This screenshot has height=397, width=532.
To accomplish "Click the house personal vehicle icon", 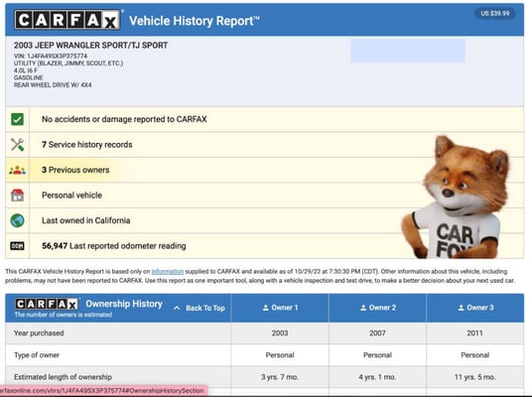I will pyautogui.click(x=17, y=196).
